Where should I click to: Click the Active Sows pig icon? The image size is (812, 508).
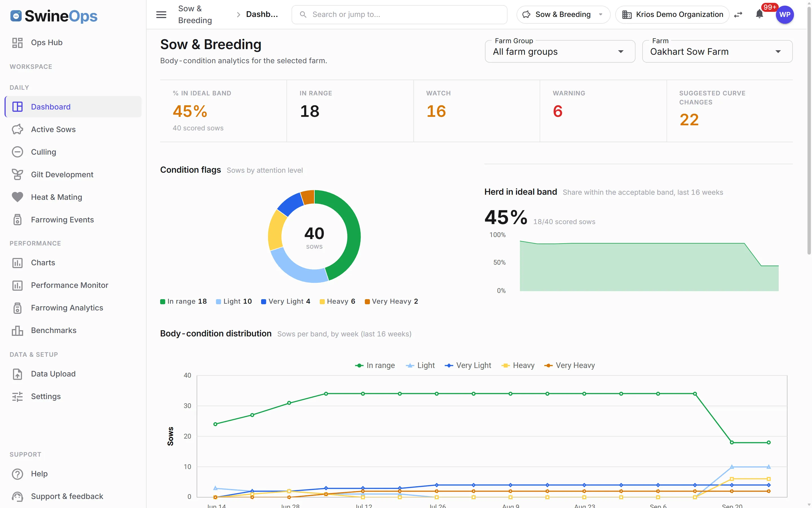click(x=17, y=129)
